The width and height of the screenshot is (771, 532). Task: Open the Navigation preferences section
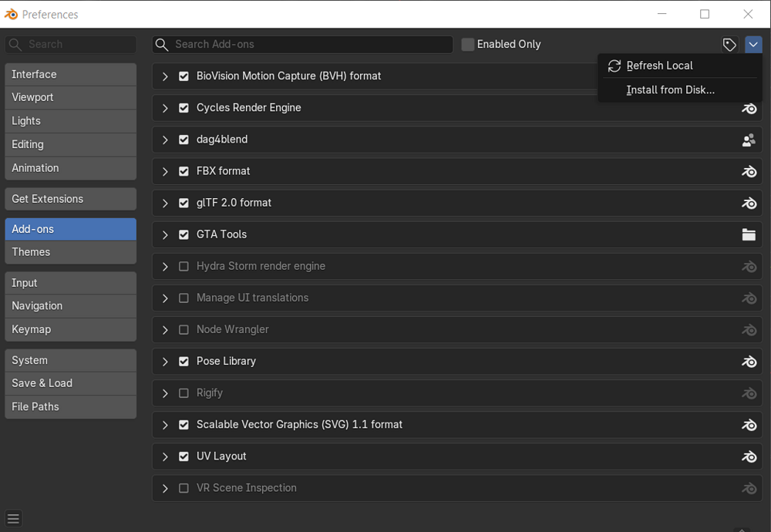70,306
